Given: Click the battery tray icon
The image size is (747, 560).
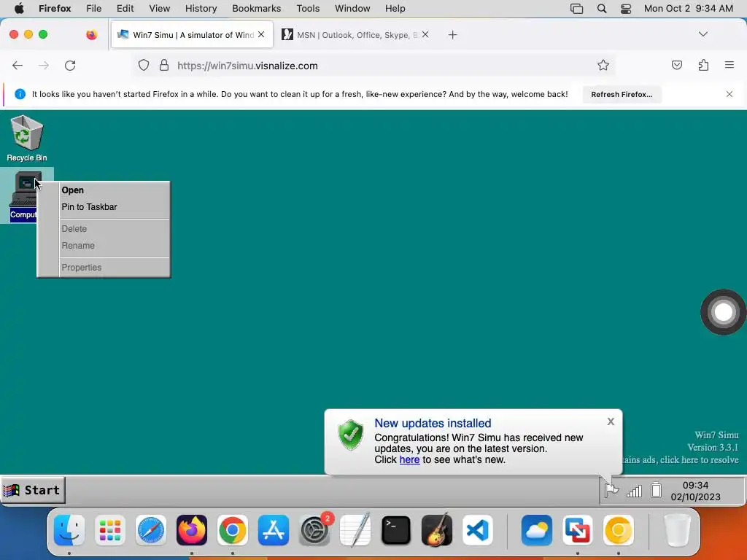Looking at the screenshot, I should click(656, 490).
